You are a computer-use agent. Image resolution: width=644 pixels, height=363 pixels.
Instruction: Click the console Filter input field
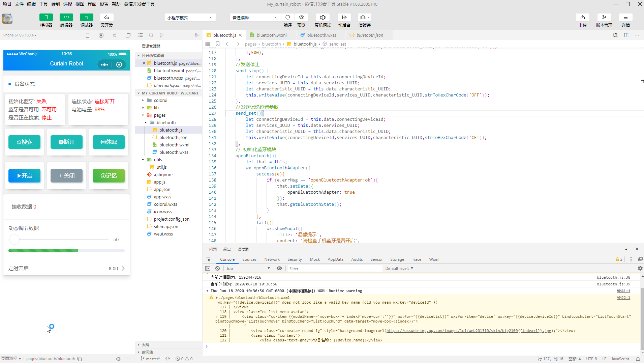click(335, 269)
